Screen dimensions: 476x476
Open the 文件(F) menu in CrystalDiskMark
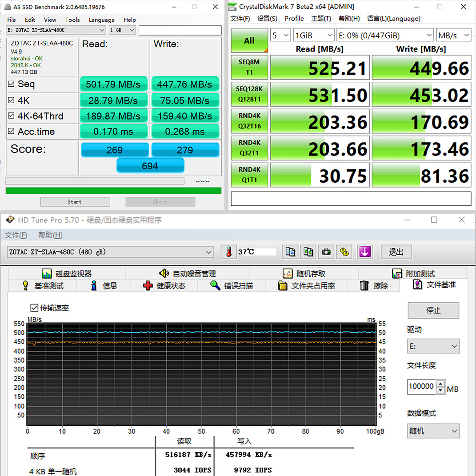pyautogui.click(x=240, y=19)
